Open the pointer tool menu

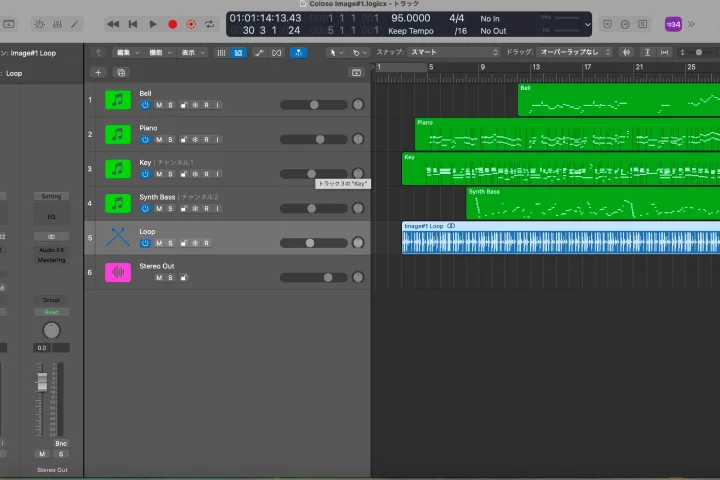[x=337, y=53]
